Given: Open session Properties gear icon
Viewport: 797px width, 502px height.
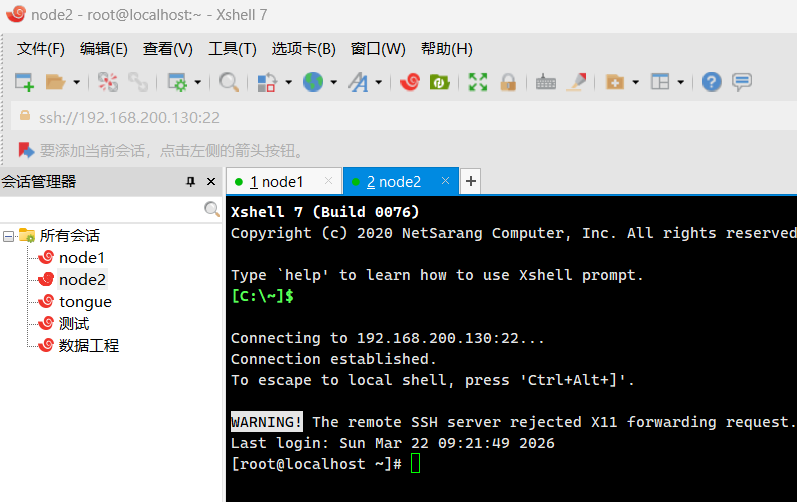Looking at the screenshot, I should [177, 82].
